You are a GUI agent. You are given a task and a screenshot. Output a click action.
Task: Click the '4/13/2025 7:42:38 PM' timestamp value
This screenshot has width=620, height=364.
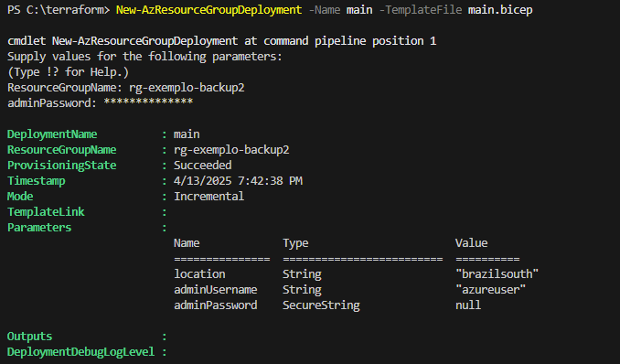[x=238, y=181]
